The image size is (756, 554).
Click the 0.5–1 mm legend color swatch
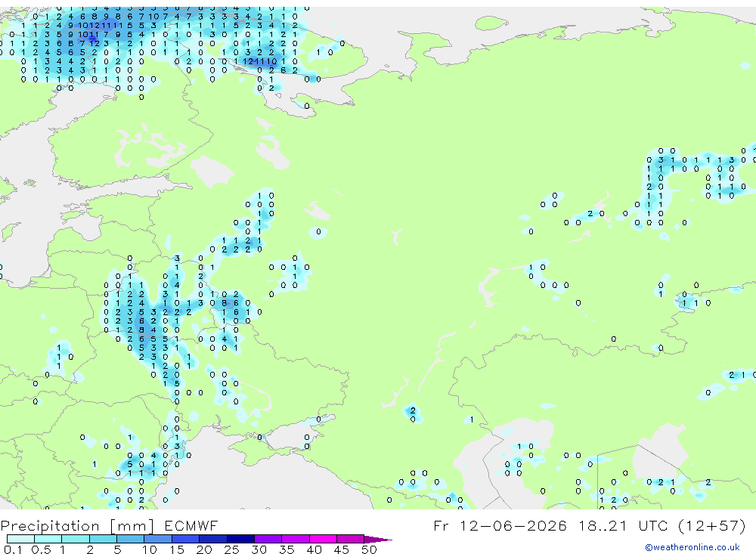48,539
